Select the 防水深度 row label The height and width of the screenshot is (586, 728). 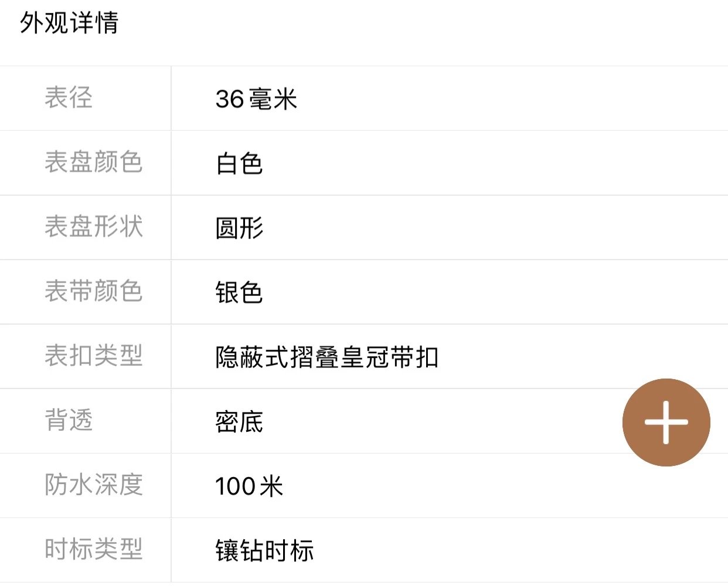94,485
